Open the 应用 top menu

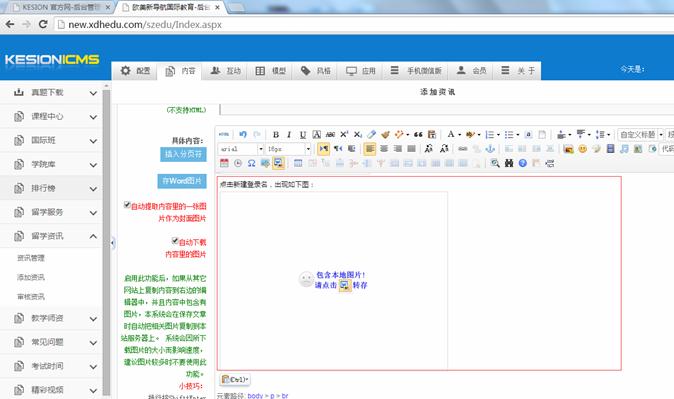(361, 71)
